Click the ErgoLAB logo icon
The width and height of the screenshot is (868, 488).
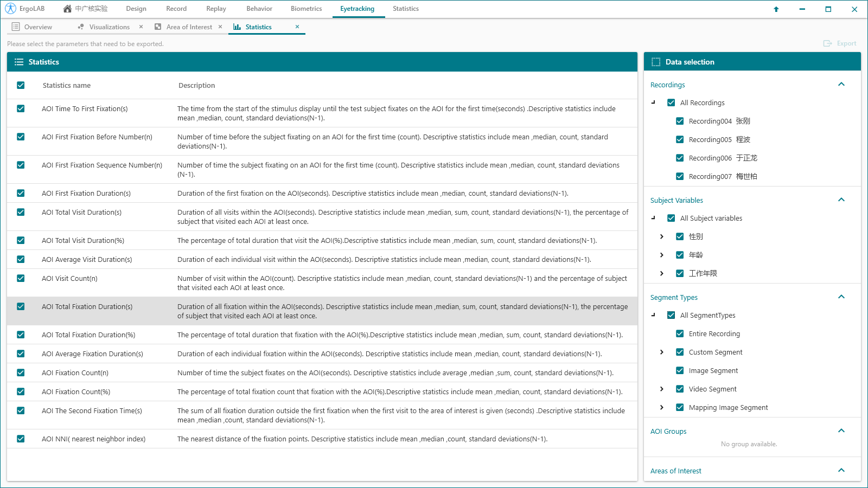point(10,9)
